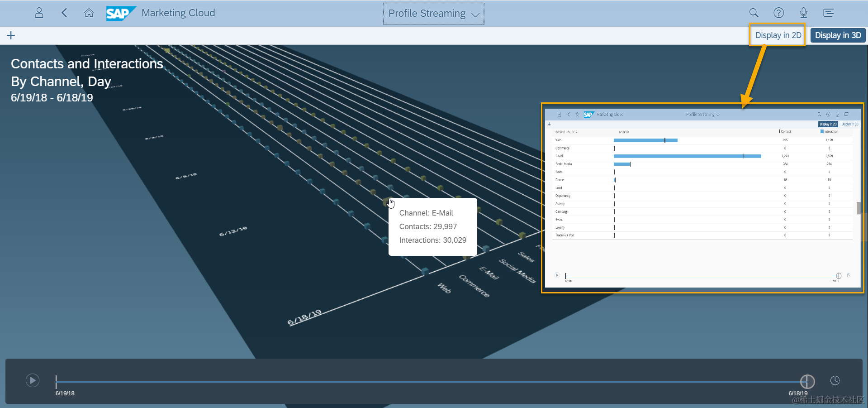Select the Social Media channel axis label
868x408 pixels.
click(517, 271)
